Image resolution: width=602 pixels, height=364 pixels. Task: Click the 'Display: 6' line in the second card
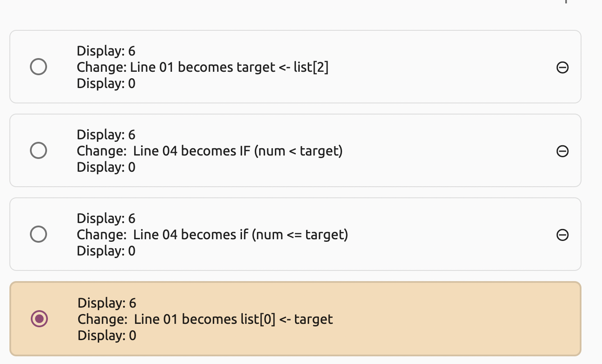(x=106, y=135)
